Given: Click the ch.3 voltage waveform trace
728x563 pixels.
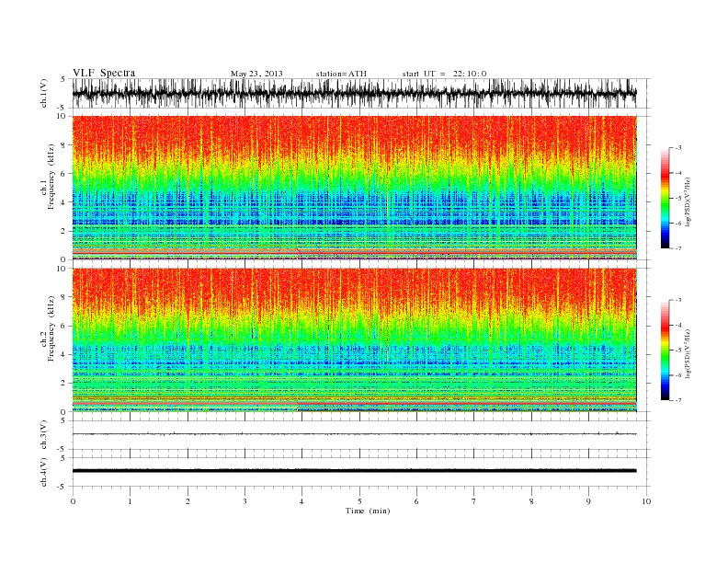Looking at the screenshot, I should [x=354, y=434].
